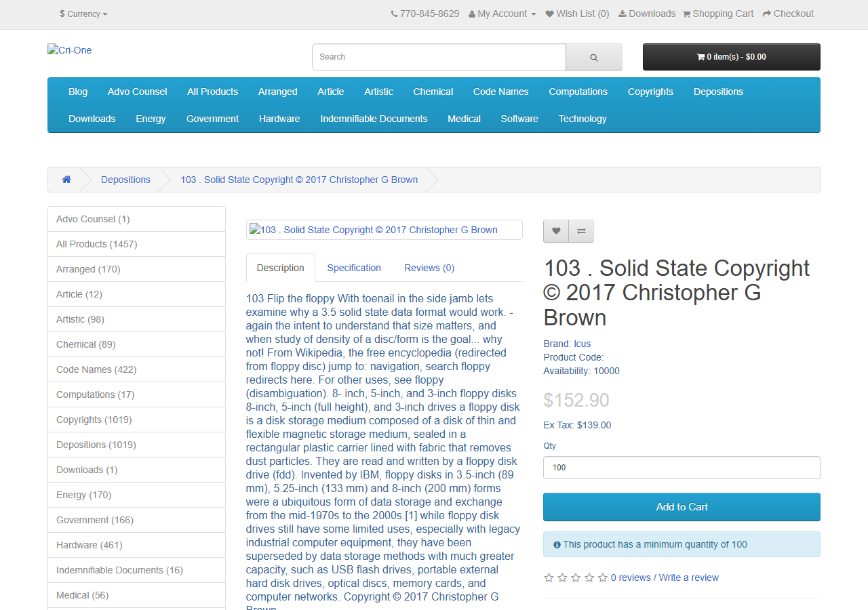Screen dimensions: 868x610
Task: Select Government in navigation menu
Action: (213, 119)
